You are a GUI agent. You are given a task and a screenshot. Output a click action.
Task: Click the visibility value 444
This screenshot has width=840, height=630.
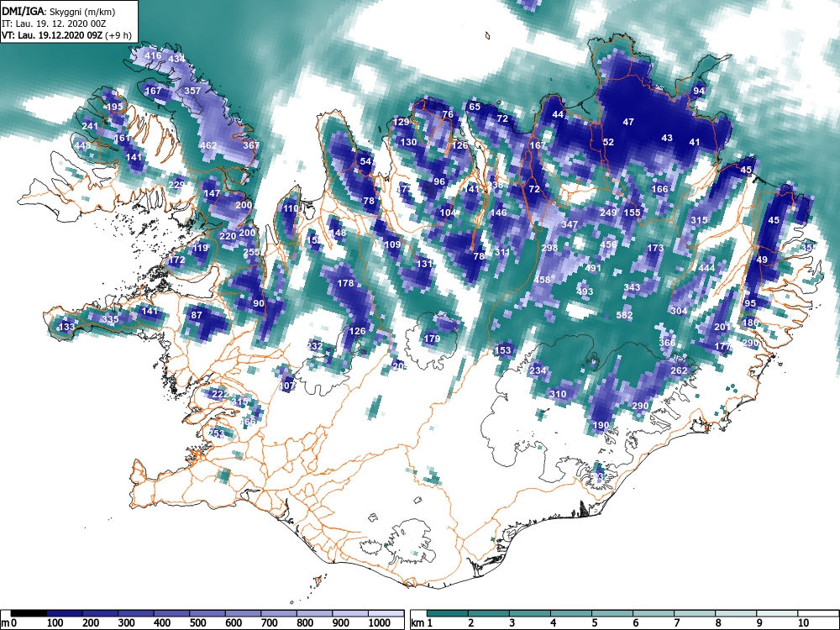tap(706, 268)
